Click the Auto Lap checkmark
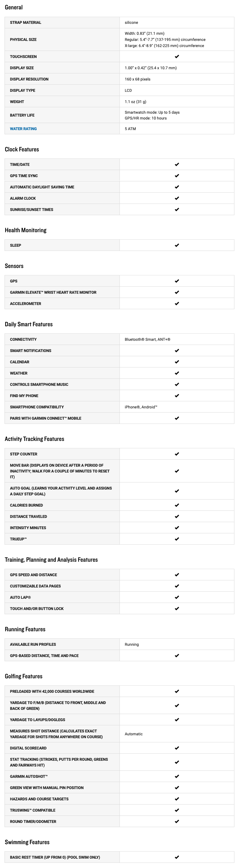 point(177,597)
